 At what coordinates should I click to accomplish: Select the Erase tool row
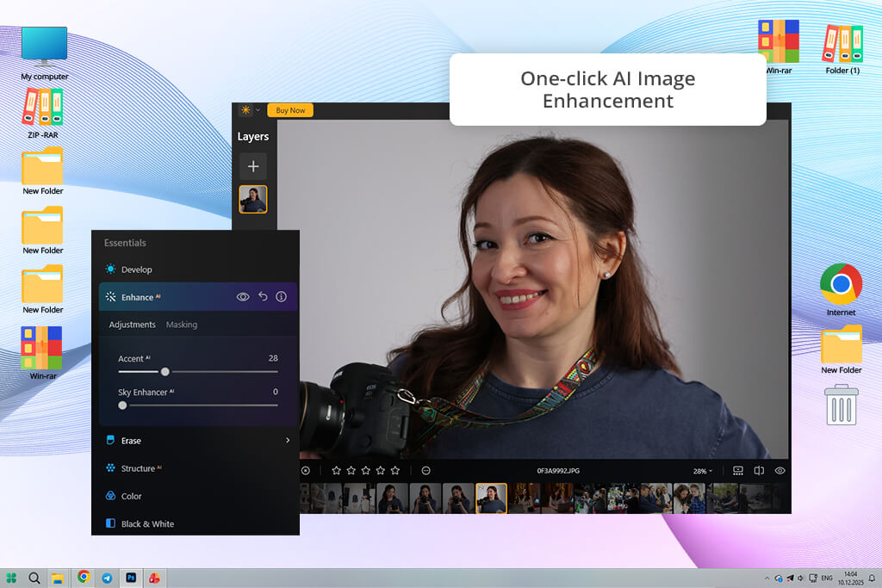click(197, 440)
